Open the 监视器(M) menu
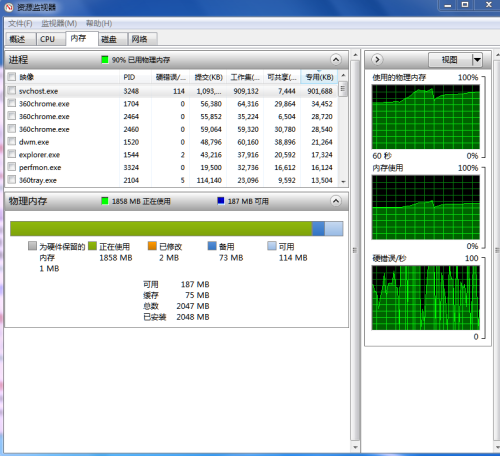This screenshot has width=500, height=456. pyautogui.click(x=59, y=23)
